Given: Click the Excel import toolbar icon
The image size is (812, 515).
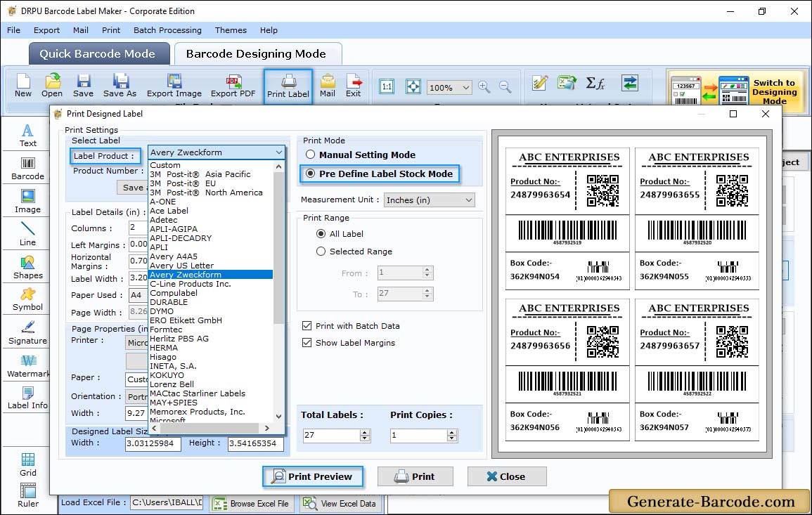Looking at the screenshot, I should [x=567, y=83].
